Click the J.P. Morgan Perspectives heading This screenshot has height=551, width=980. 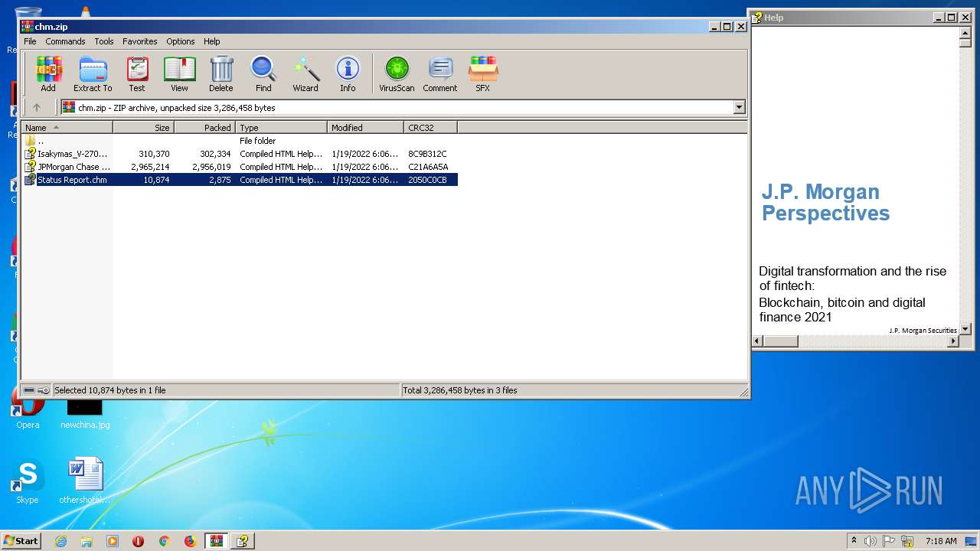(825, 202)
